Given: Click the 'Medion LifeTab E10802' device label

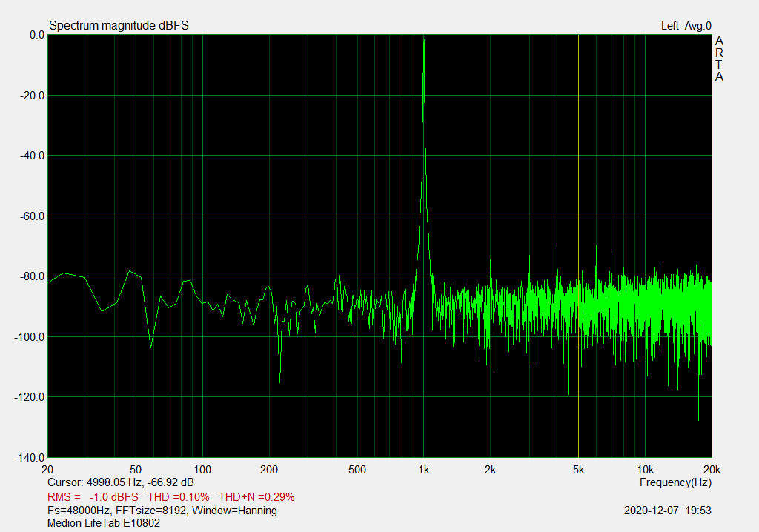Looking at the screenshot, I should click(104, 523).
